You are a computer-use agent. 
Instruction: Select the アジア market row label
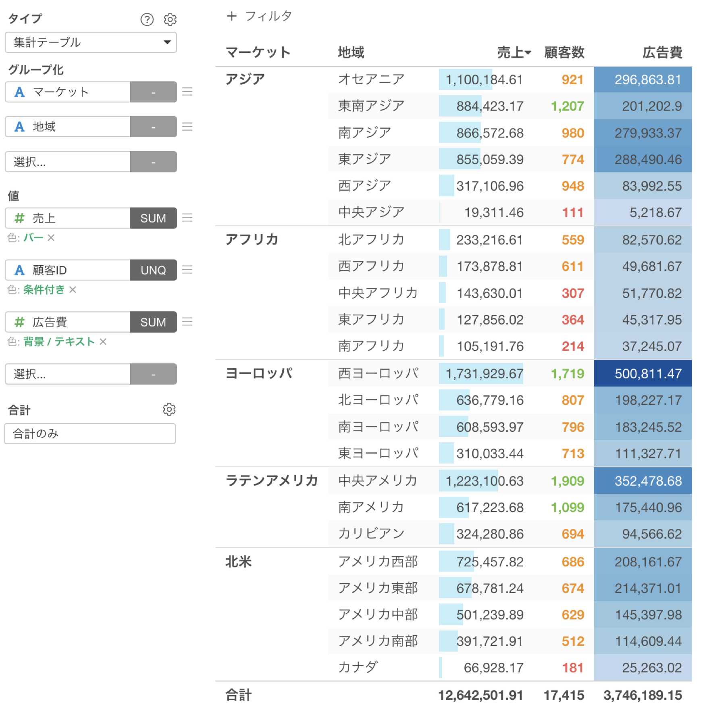[245, 79]
